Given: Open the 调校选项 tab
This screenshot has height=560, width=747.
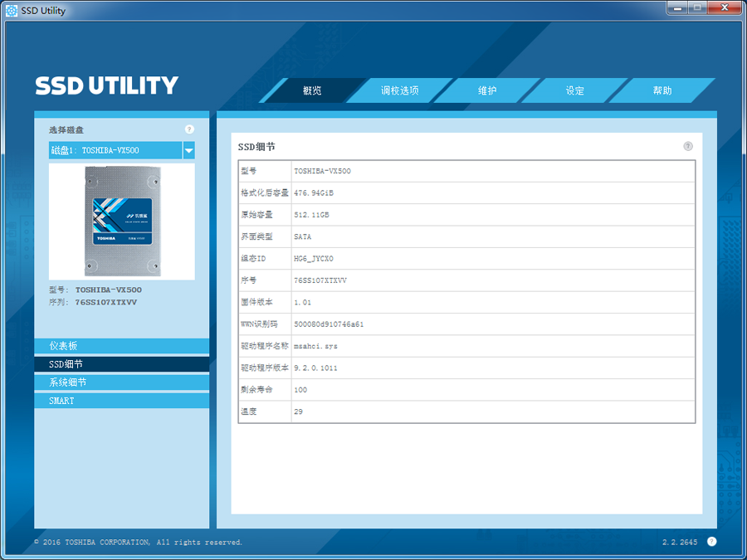Looking at the screenshot, I should (400, 90).
